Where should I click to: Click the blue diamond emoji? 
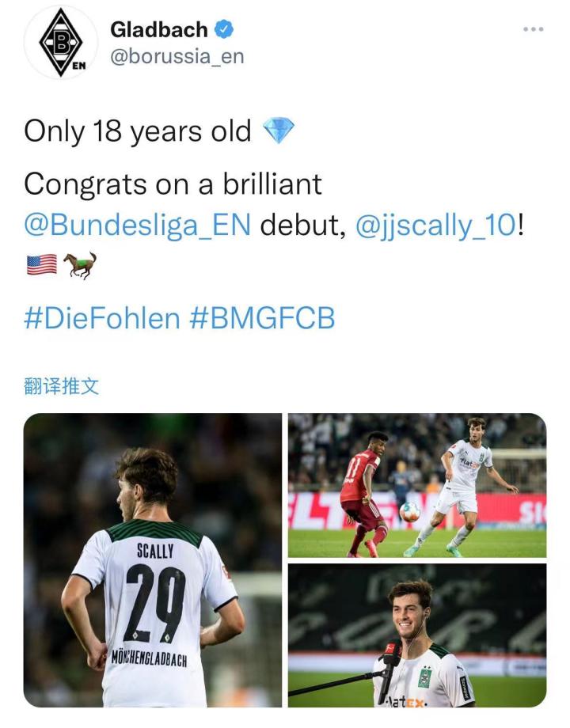click(278, 131)
